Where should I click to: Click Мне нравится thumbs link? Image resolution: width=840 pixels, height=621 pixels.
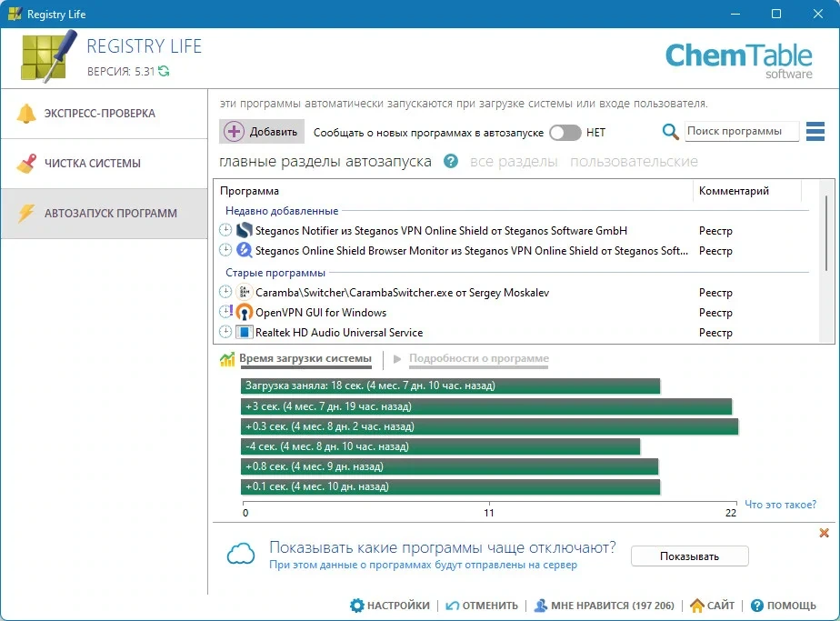[604, 606]
